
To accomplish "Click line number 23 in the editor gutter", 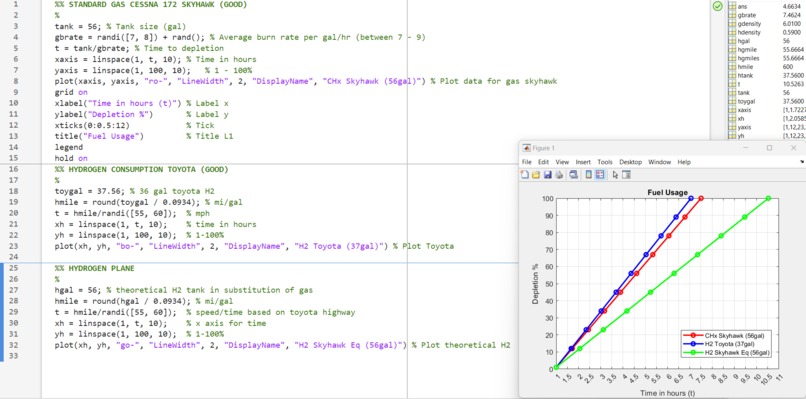I will [14, 246].
